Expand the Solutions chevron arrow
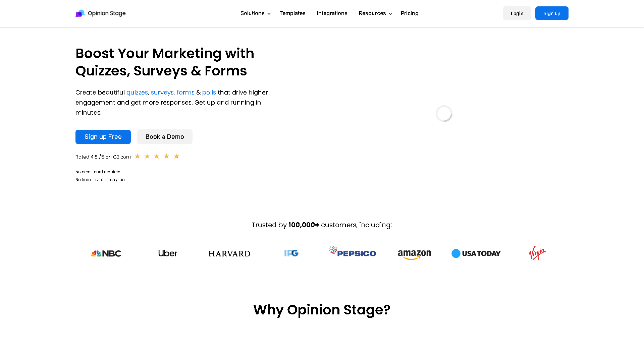 [269, 14]
